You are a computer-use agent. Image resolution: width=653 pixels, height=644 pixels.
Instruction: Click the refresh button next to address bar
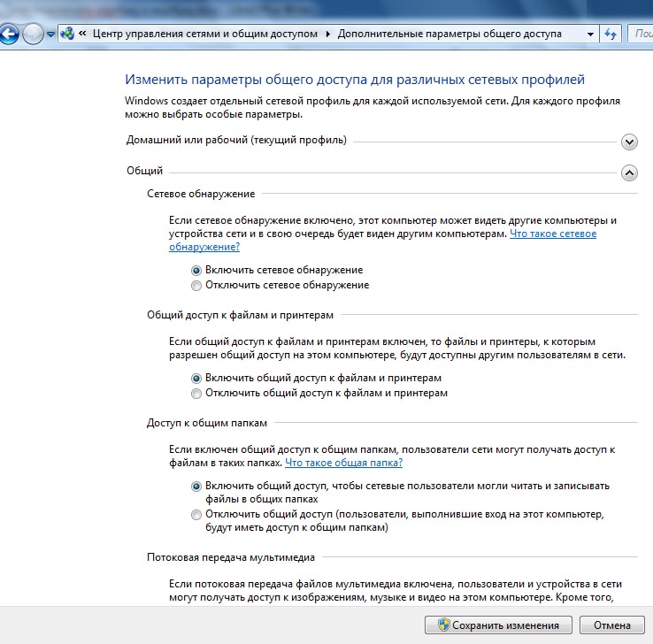coord(611,34)
